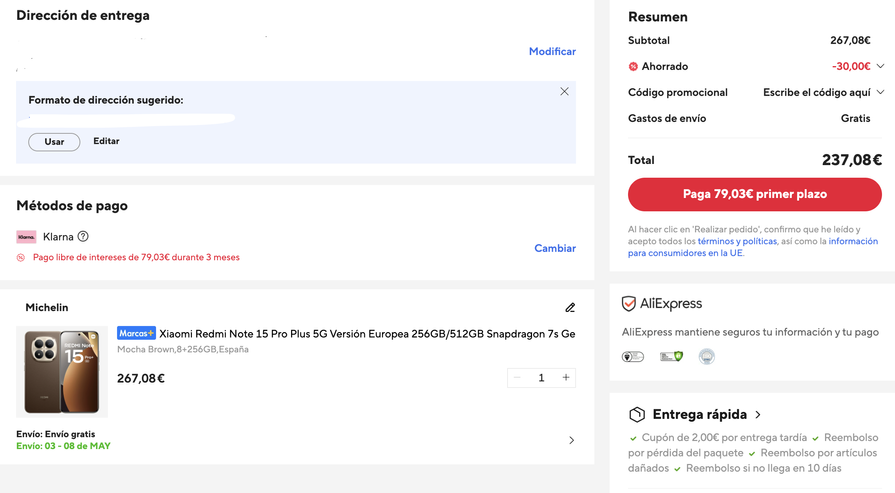Click the Klarna logo icon
Screen dimensions: 895x493
click(x=26, y=237)
